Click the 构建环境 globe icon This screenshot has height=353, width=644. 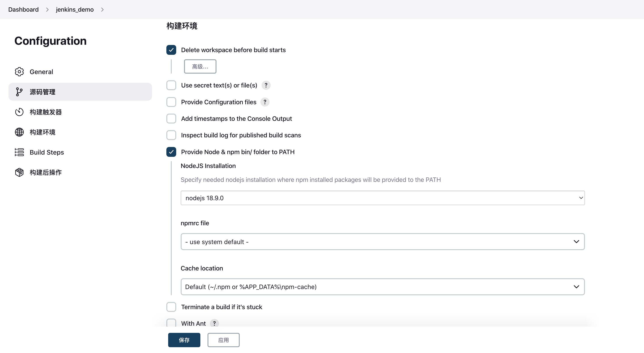pos(19,132)
